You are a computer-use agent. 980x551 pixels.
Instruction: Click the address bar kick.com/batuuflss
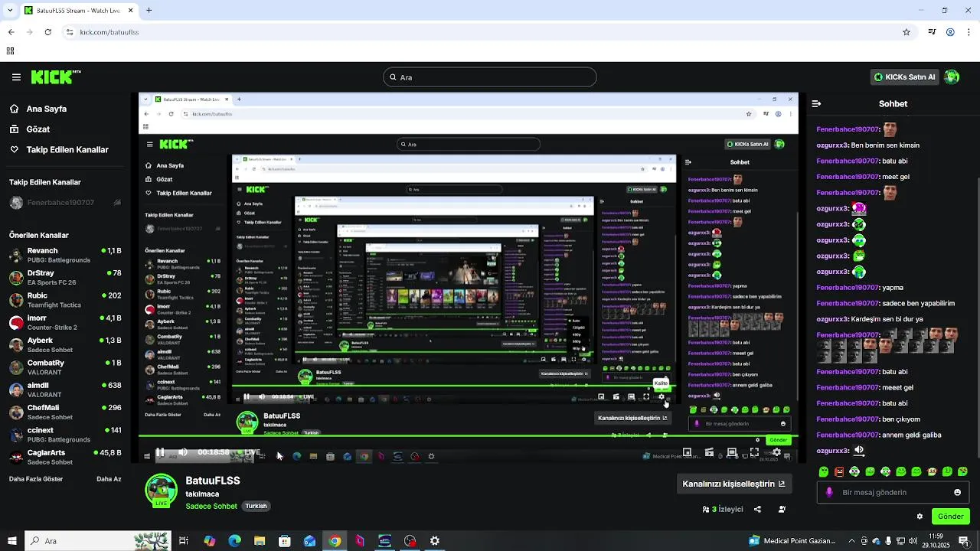109,32
